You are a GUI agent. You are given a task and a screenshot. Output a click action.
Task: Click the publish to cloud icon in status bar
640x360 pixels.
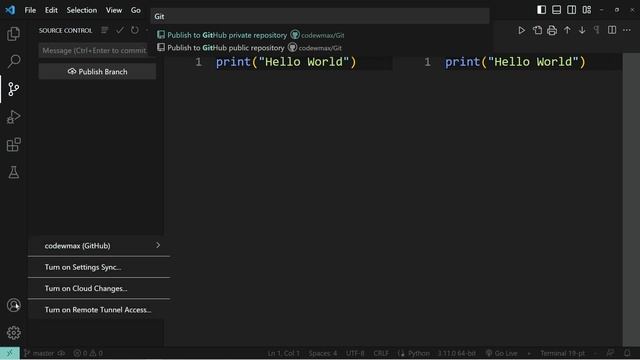pyautogui.click(x=61, y=353)
